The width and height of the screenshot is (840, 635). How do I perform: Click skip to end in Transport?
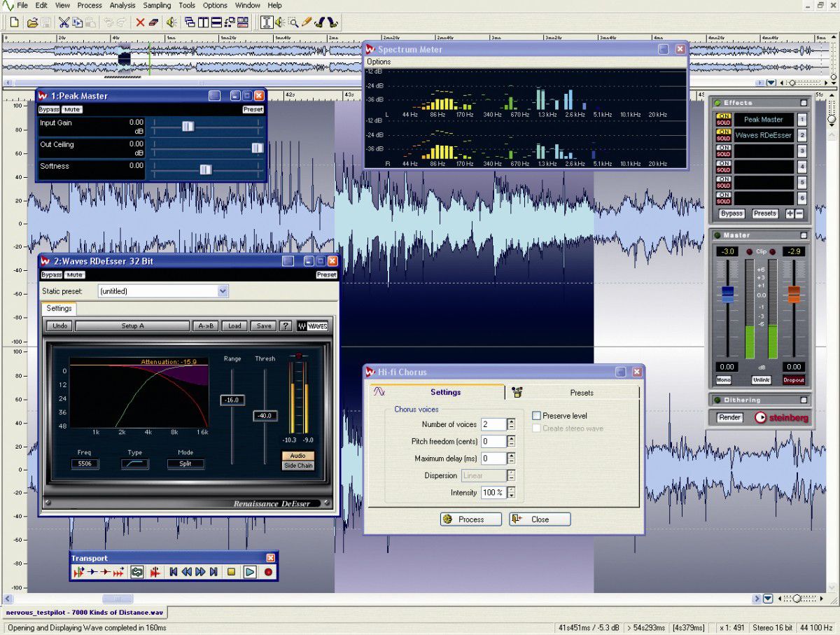coord(213,572)
